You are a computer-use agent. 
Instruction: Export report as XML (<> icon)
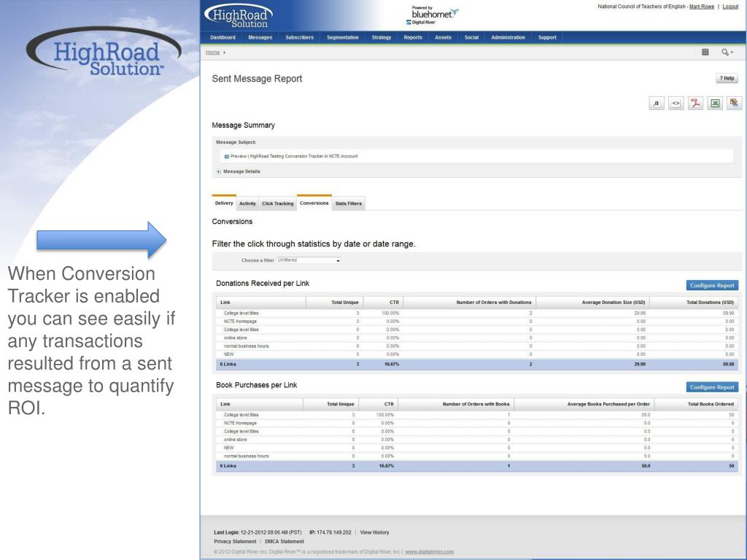(676, 104)
